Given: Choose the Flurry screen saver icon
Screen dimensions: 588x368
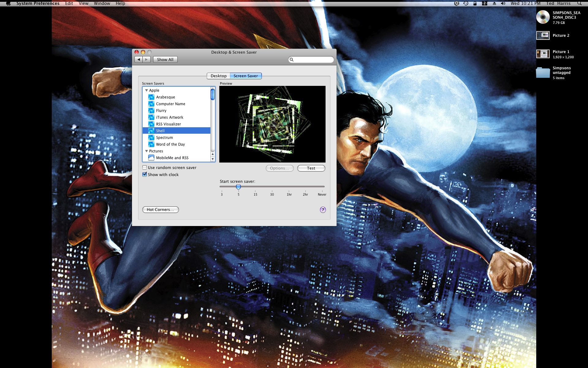Looking at the screenshot, I should (151, 111).
